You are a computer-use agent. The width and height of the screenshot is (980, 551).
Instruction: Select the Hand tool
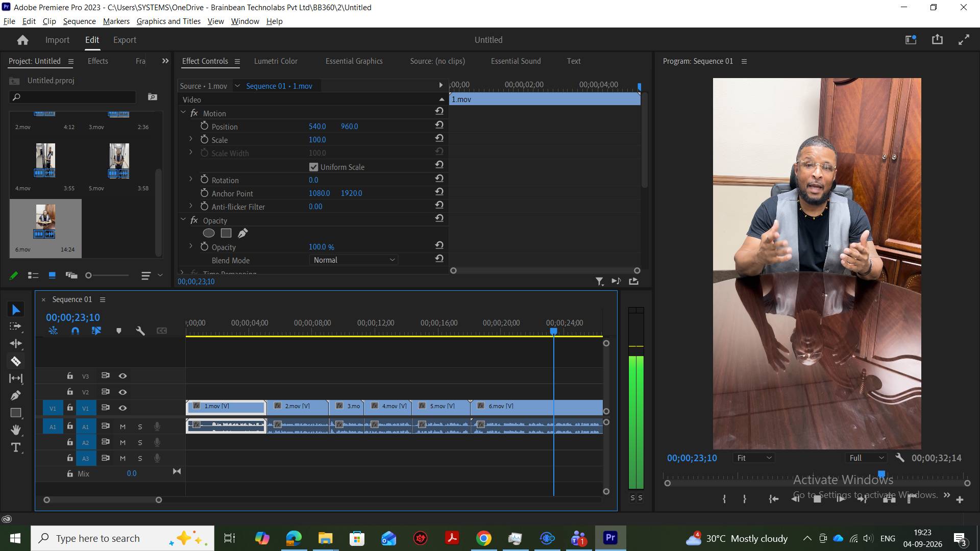point(16,430)
